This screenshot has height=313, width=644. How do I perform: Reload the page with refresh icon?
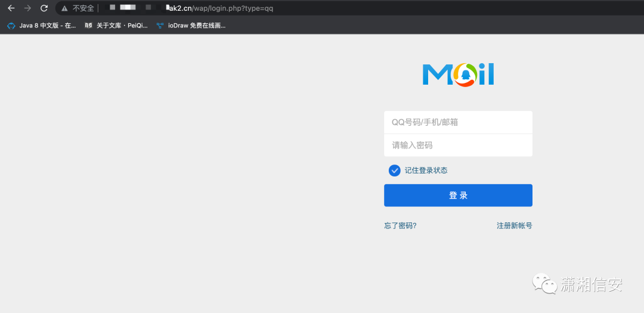[44, 8]
